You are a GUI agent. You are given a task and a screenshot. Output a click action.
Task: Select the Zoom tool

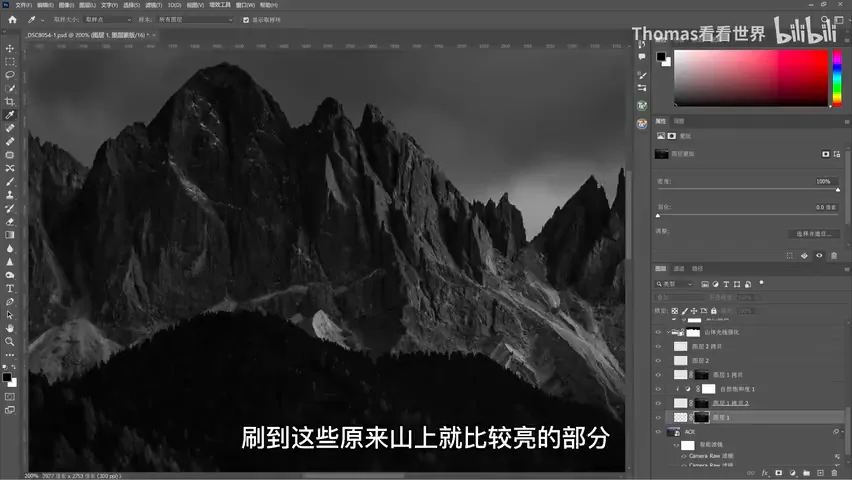(x=10, y=341)
